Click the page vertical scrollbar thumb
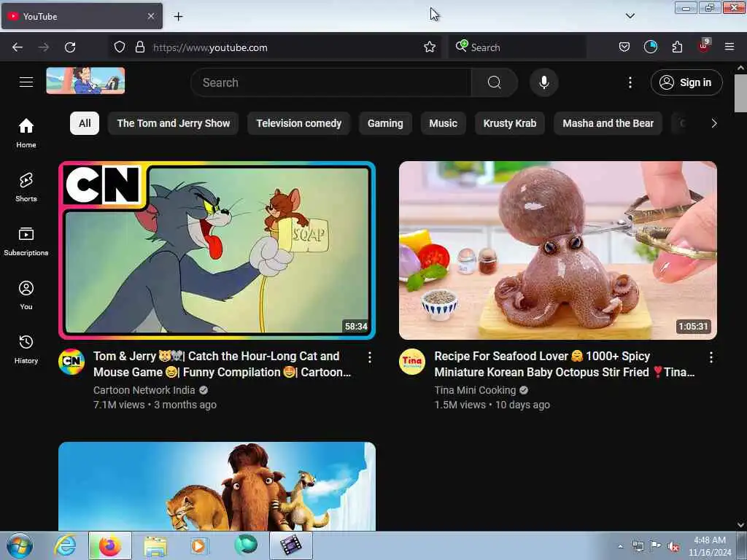 coord(740,93)
